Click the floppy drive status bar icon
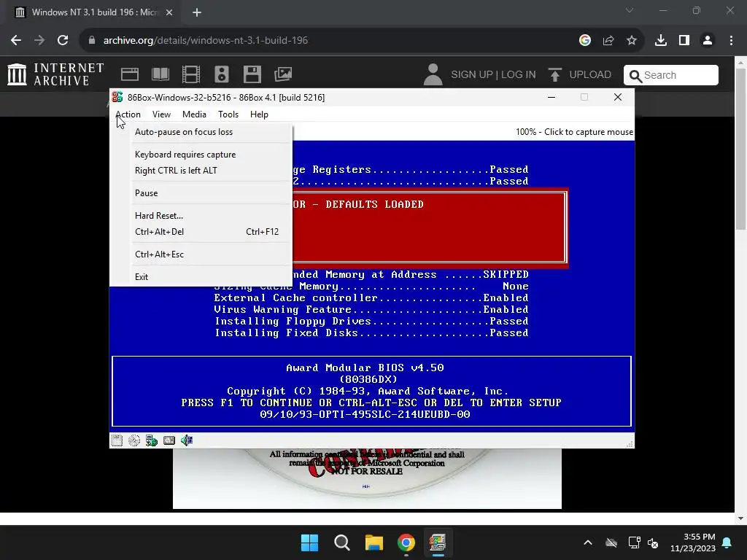Image resolution: width=747 pixels, height=560 pixels. [x=117, y=440]
